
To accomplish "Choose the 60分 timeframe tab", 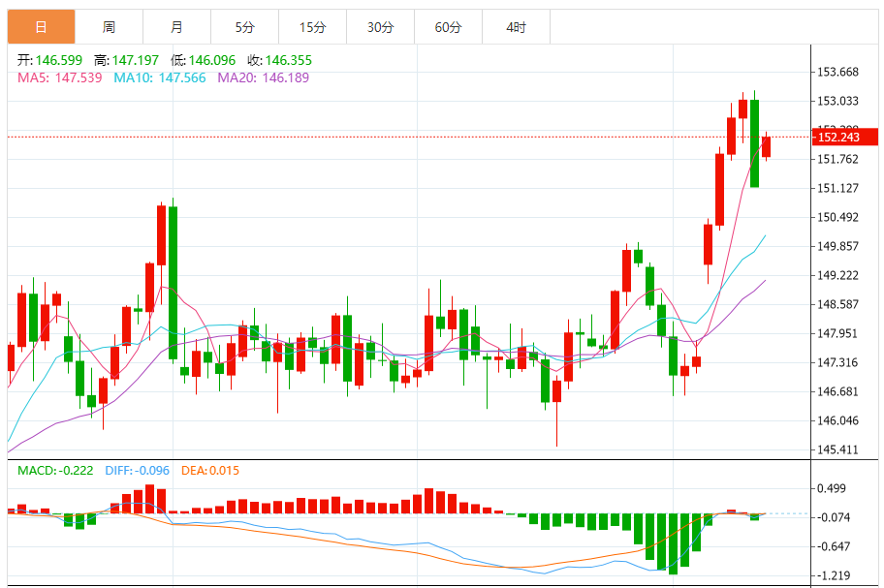I will click(x=448, y=27).
